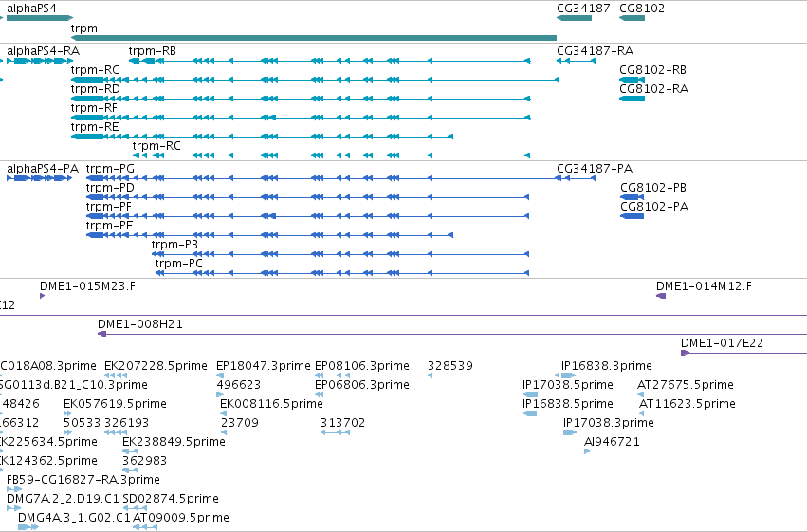
Task: Select the EK207228.5prime EST label
Action: pyautogui.click(x=156, y=366)
